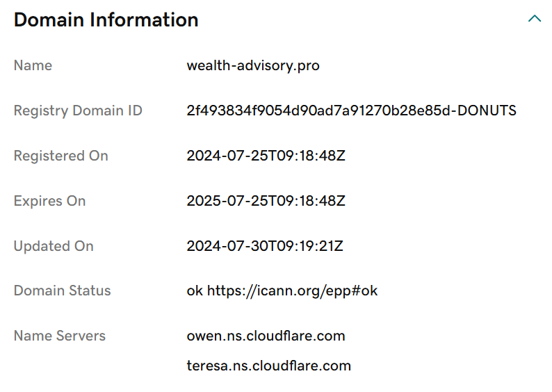Click the Domain Status label
The height and width of the screenshot is (392, 552).
click(63, 291)
